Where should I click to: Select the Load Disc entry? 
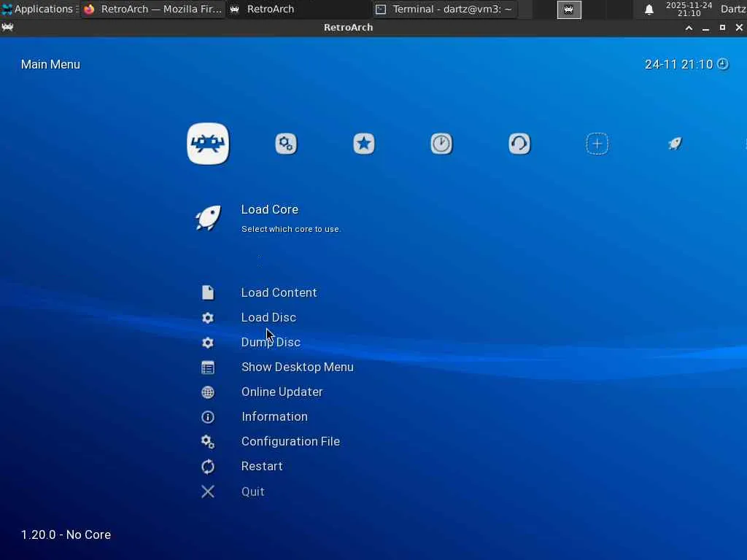(x=268, y=317)
